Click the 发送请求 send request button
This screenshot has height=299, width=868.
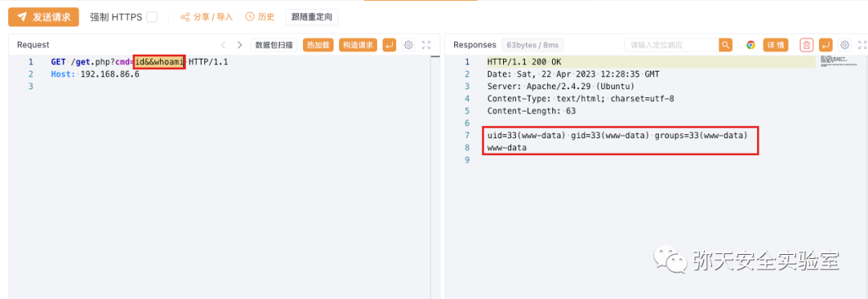coord(43,17)
